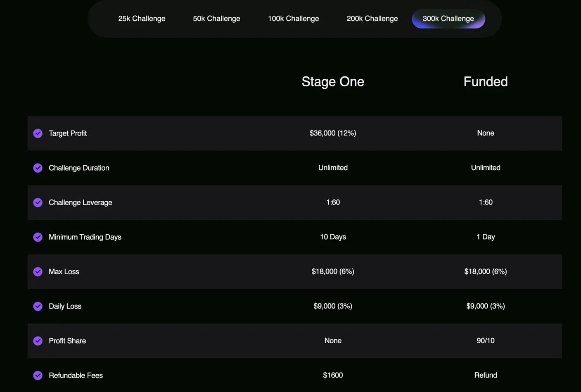Select the 50k Challenge tab
This screenshot has height=392, width=581.
pos(216,19)
